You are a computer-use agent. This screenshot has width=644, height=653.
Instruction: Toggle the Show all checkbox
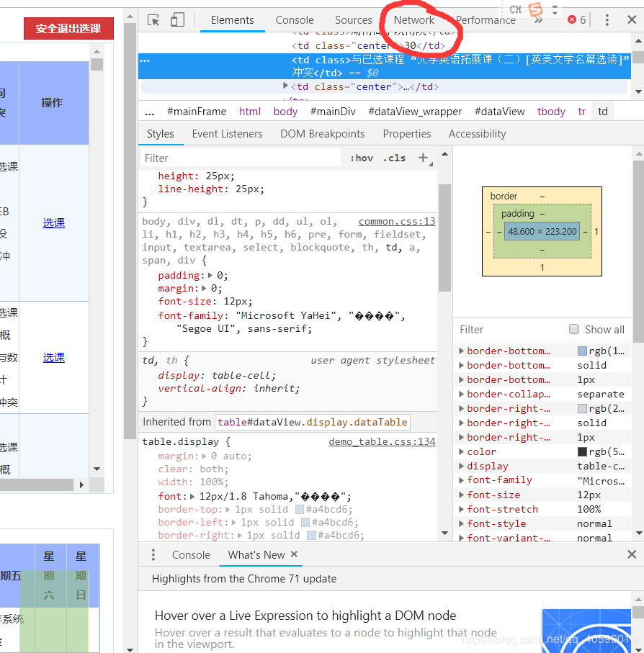point(574,330)
